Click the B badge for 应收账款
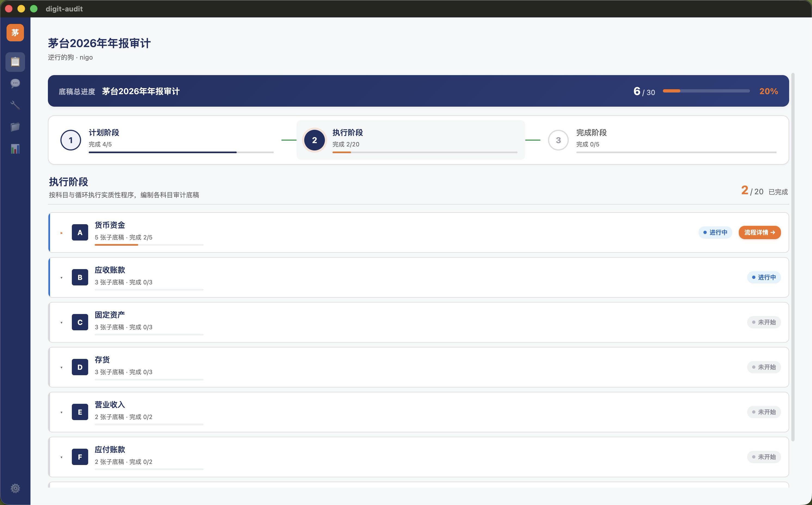 (80, 277)
